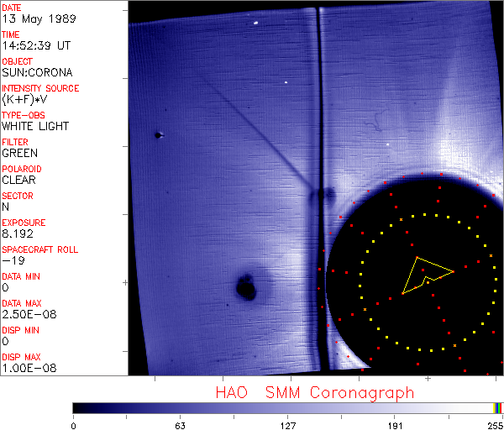Viewport: 504px width, 430px height.
Task: Click the large dark blob in the corona
Action: click(x=246, y=288)
